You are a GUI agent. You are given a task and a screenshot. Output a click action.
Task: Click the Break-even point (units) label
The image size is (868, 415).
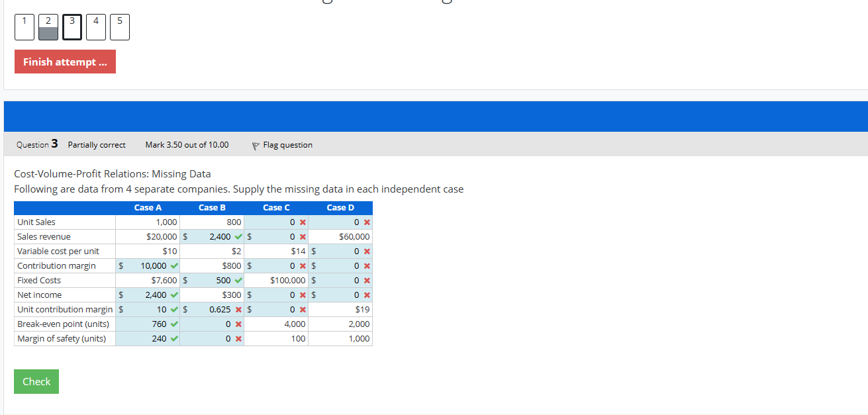tap(63, 324)
